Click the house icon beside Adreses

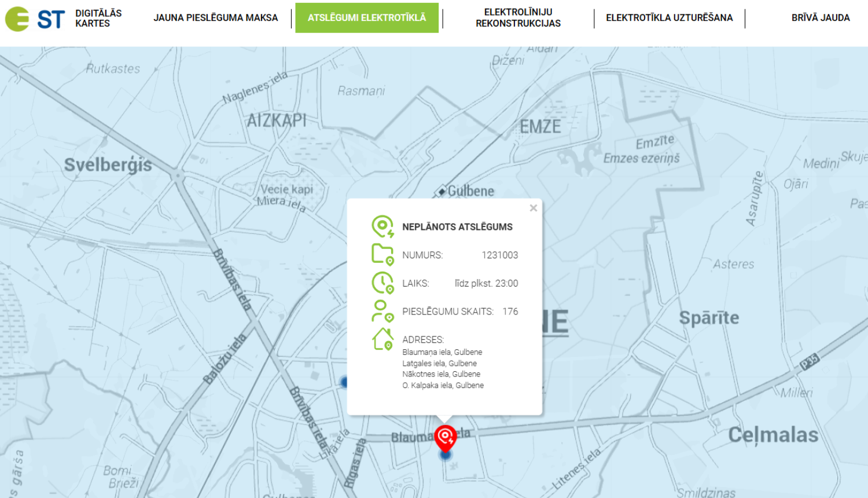coord(382,339)
